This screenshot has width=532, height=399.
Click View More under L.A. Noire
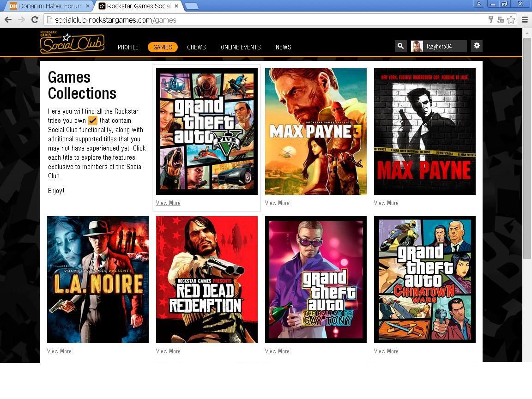coord(60,351)
